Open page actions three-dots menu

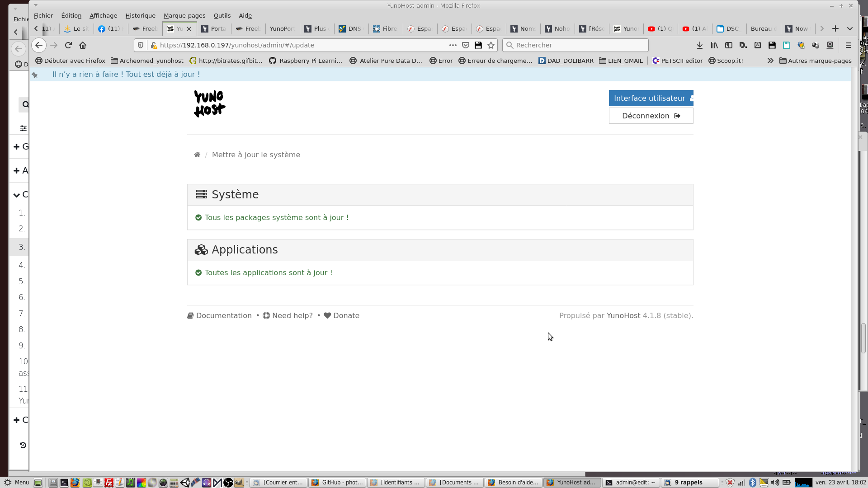pyautogui.click(x=453, y=45)
